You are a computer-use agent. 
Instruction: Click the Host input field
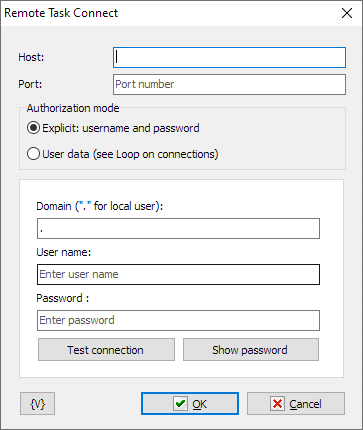click(x=229, y=58)
